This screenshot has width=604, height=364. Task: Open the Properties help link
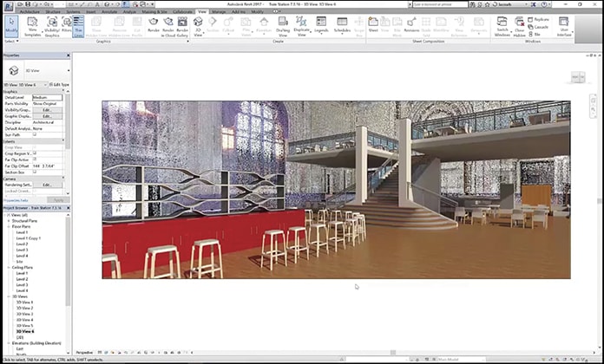(16, 200)
